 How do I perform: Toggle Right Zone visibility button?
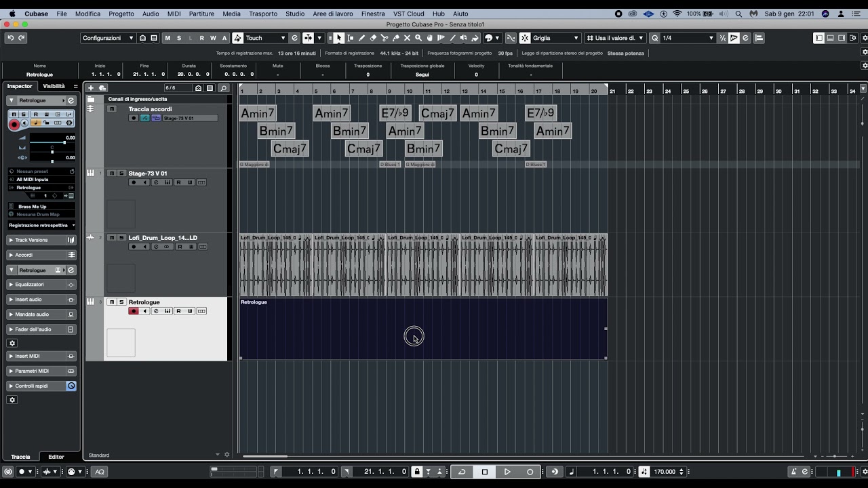842,38
